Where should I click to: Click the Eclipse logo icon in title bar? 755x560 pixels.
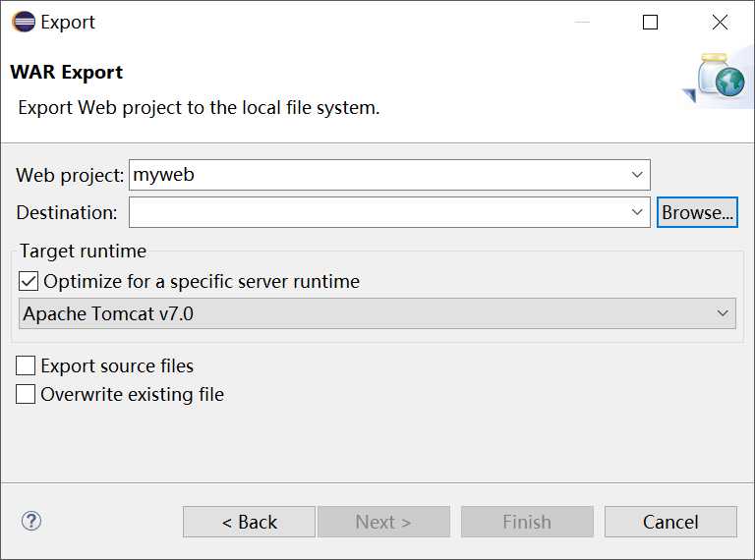pyautogui.click(x=24, y=22)
